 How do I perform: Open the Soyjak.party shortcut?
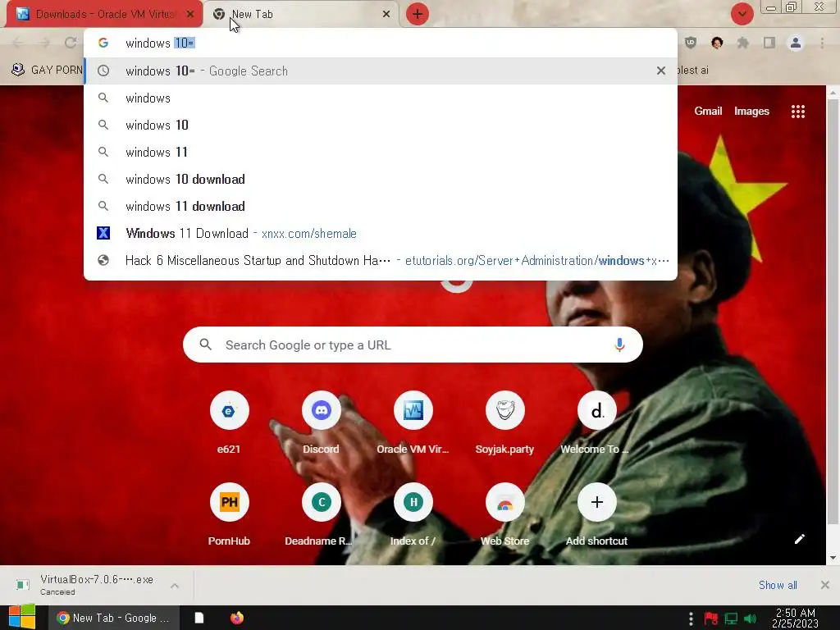[x=504, y=423]
